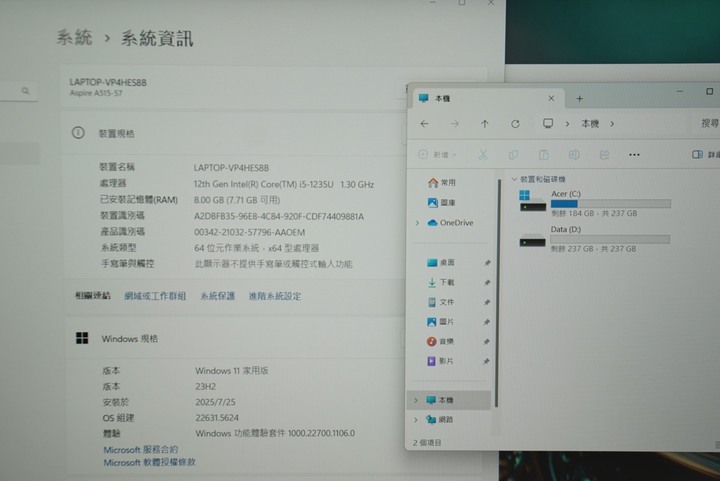Click the share icon in Explorer toolbar
This screenshot has height=481, width=720.
tap(604, 155)
